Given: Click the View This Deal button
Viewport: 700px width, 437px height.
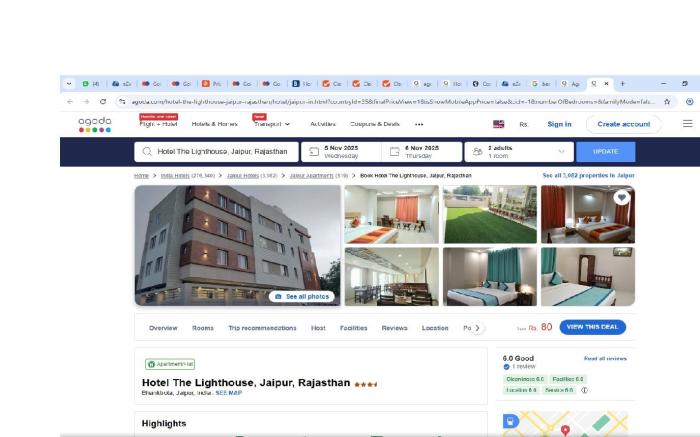Looking at the screenshot, I should [x=592, y=327].
